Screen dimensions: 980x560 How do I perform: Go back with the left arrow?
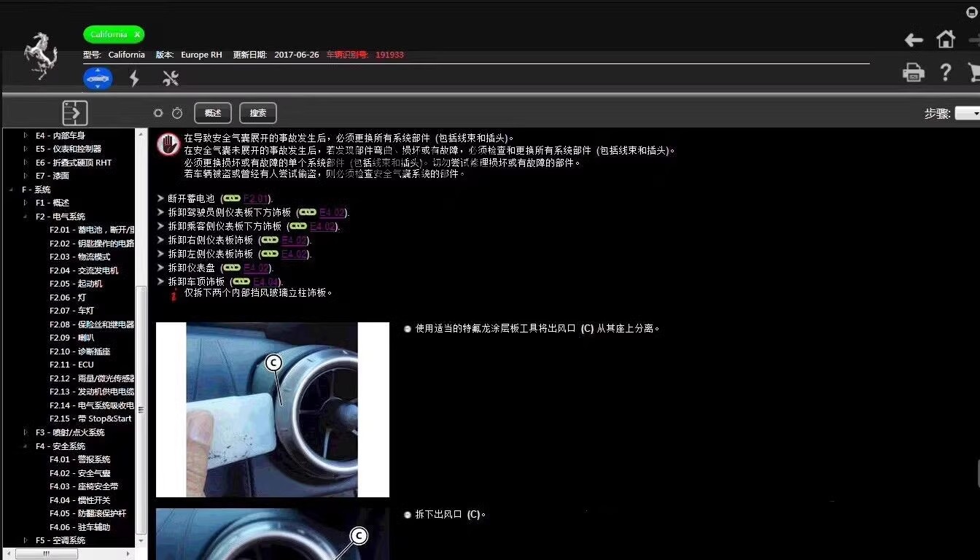pyautogui.click(x=914, y=40)
